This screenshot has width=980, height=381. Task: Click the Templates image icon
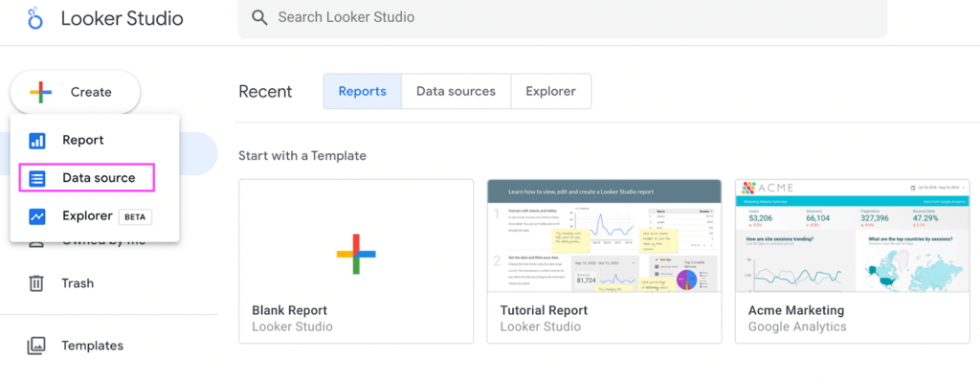pyautogui.click(x=36, y=346)
